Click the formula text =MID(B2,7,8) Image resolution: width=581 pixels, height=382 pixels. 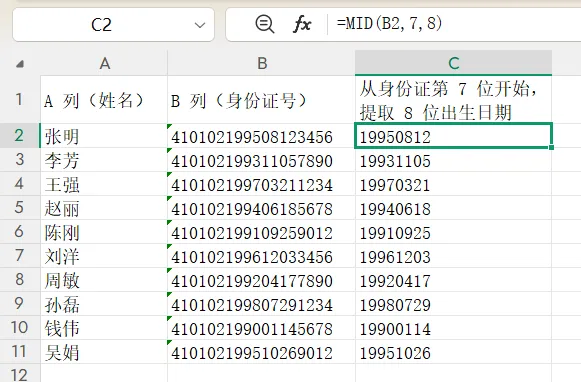click(x=390, y=24)
